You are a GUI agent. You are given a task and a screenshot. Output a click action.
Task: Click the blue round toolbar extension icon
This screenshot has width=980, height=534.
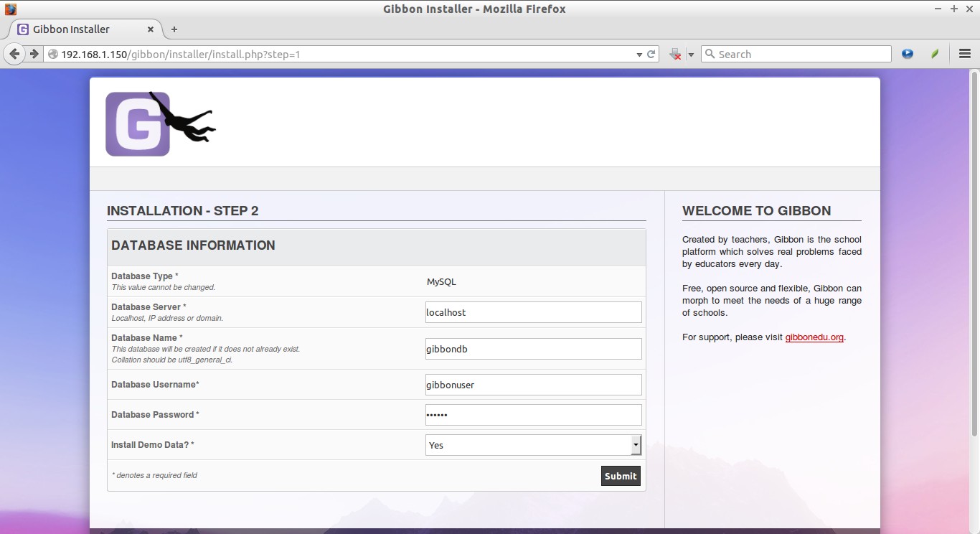(908, 54)
